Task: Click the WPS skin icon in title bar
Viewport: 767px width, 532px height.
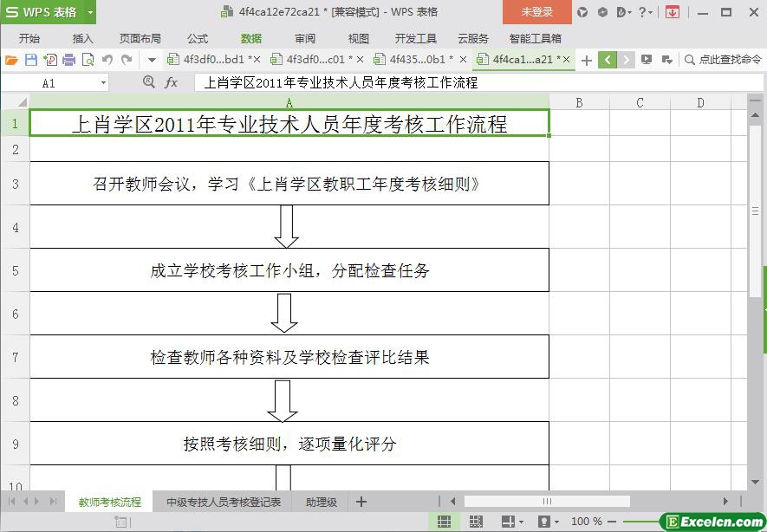Action: coord(582,12)
